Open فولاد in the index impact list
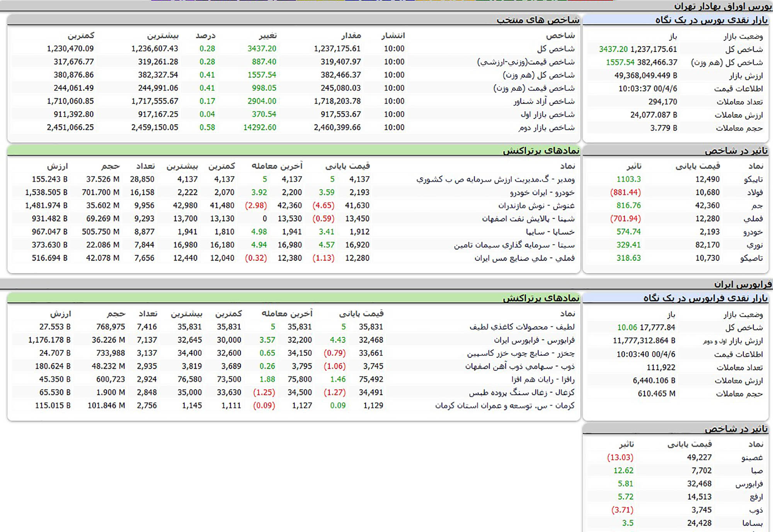The height and width of the screenshot is (532, 773). coord(755,192)
